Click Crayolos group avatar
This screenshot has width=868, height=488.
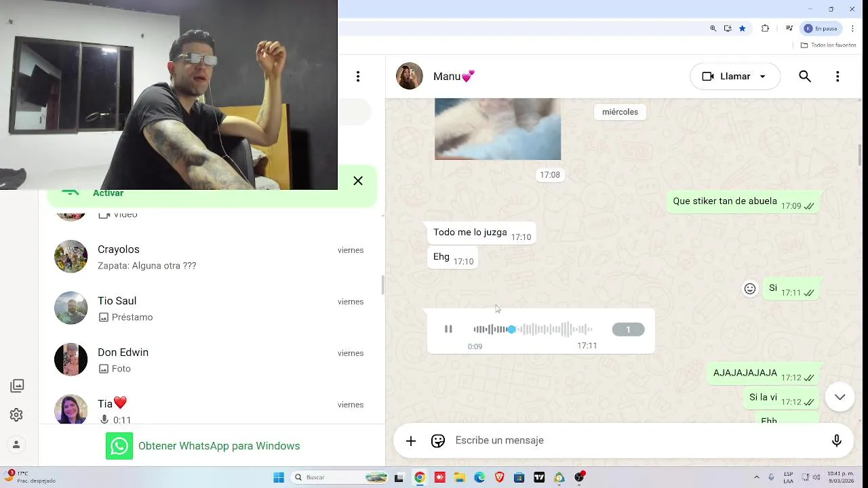71,257
